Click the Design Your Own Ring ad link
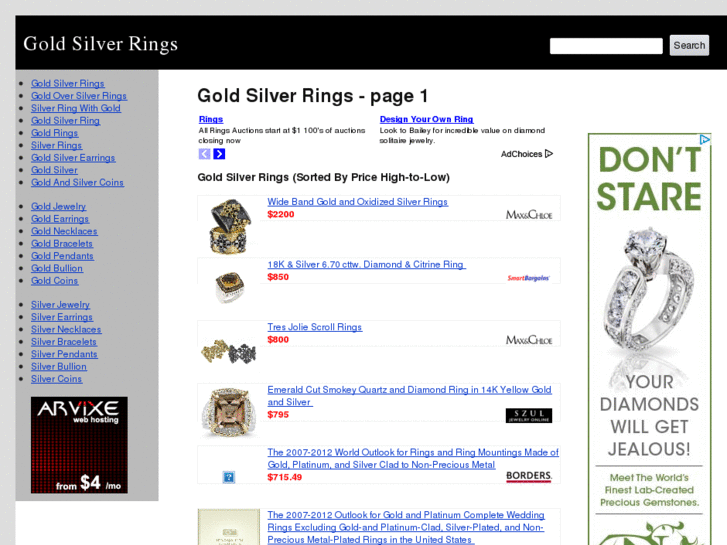Image resolution: width=727 pixels, height=545 pixels. (427, 119)
